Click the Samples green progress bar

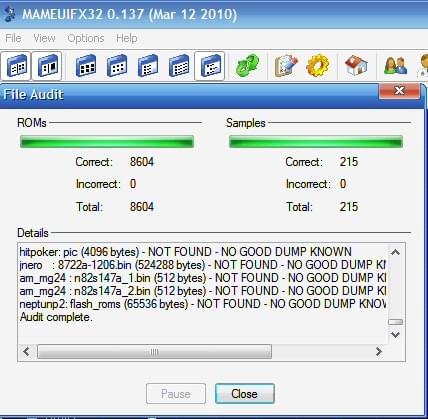pyautogui.click(x=316, y=142)
